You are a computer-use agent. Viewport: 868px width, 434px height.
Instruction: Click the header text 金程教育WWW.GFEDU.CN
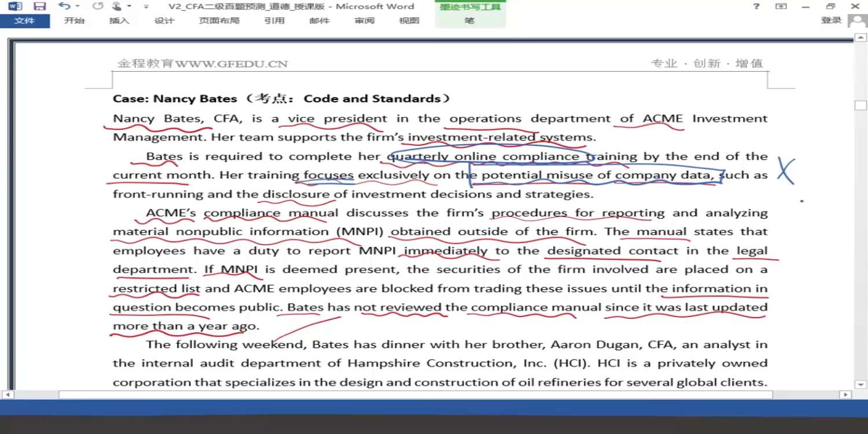pyautogui.click(x=203, y=64)
